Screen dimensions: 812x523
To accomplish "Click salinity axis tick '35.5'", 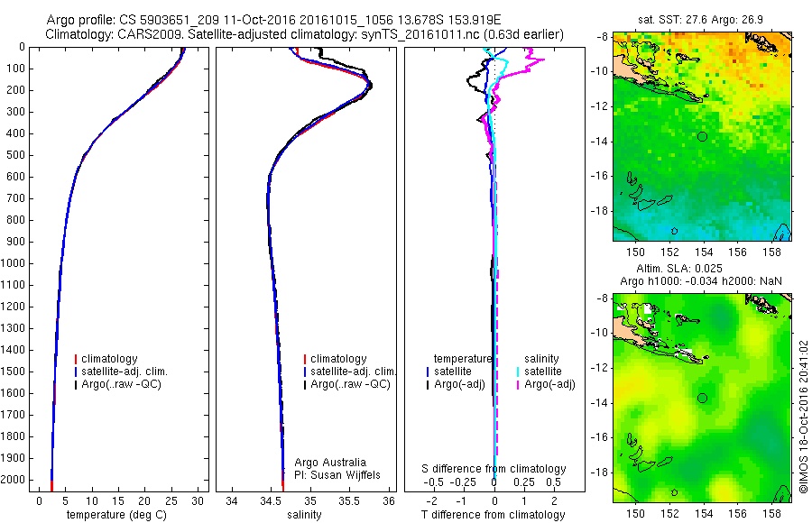I will coord(349,500).
